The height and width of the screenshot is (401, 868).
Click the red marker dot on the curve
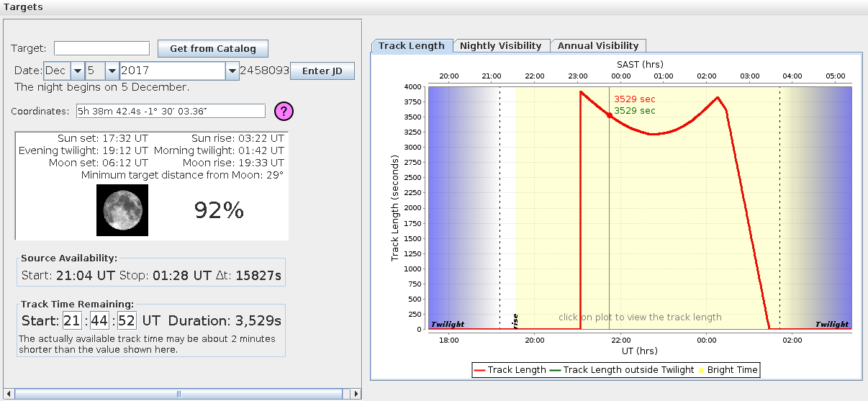click(610, 115)
